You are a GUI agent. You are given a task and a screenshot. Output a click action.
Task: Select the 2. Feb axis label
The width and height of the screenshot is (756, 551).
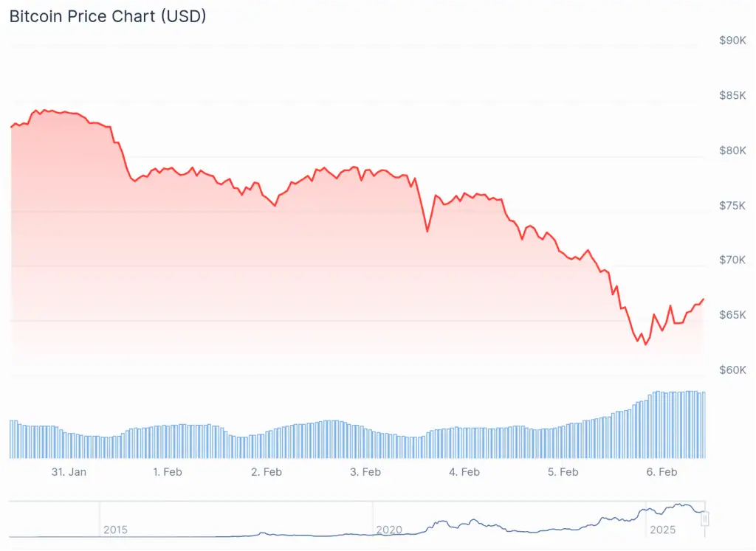click(267, 472)
